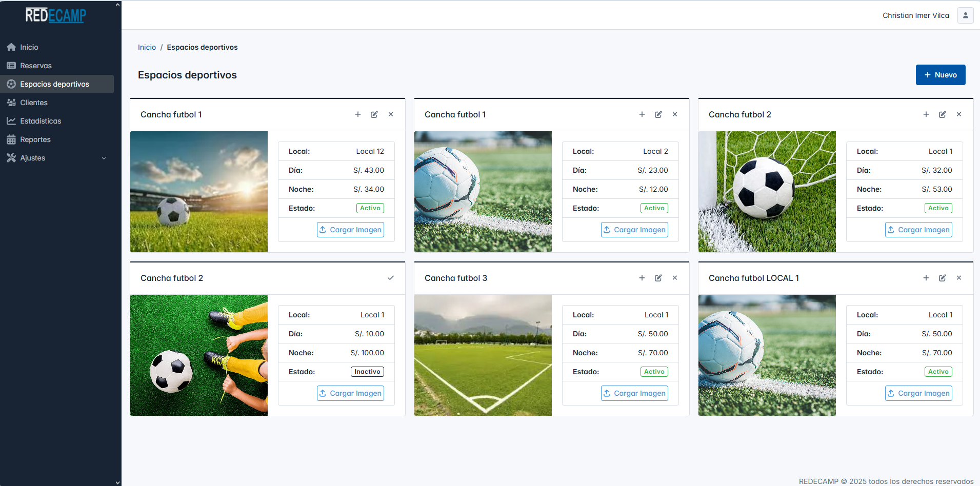Deactivate Cancha futbol 3 with X icon

coord(674,278)
